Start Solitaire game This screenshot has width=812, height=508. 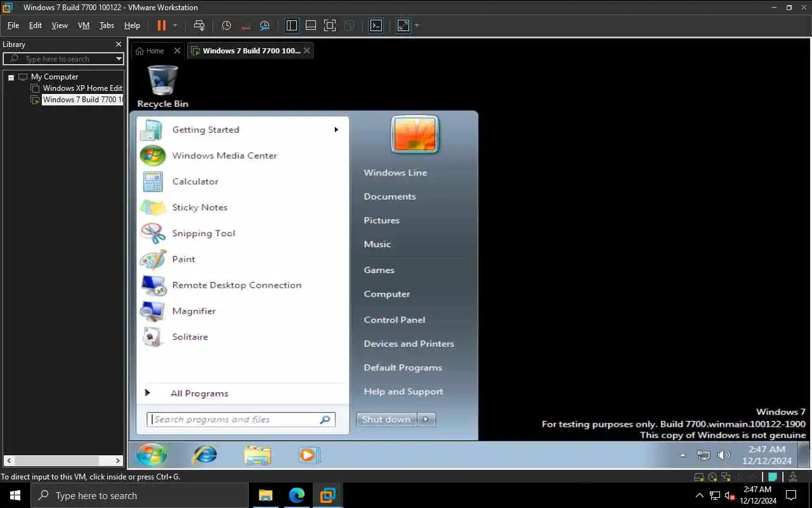coord(242,337)
